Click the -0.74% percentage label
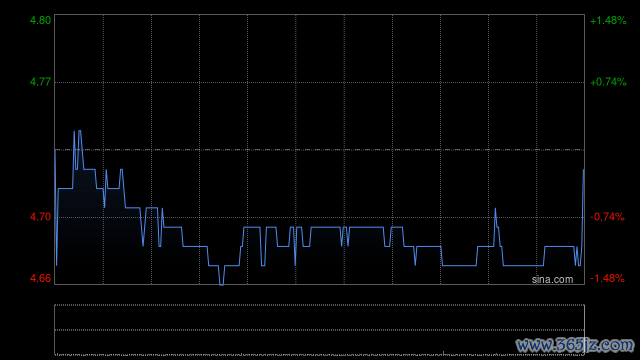Image resolution: width=640 pixels, height=360 pixels. pyautogui.click(x=607, y=217)
